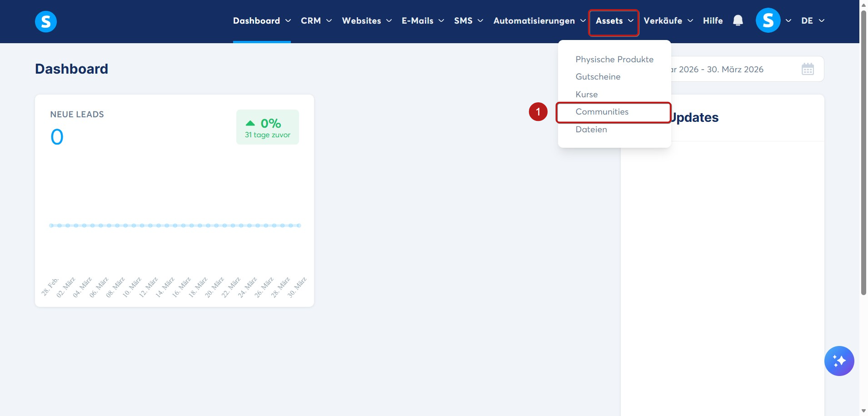Select Physische Produkte in the Assets menu

pyautogui.click(x=614, y=59)
